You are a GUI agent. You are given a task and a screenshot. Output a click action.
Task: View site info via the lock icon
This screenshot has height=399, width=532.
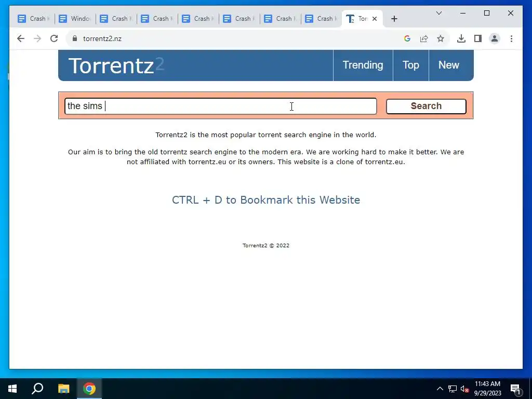point(75,38)
